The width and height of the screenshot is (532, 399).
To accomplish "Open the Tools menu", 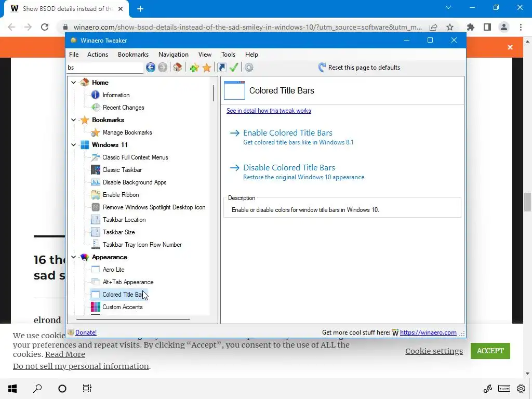I will (x=229, y=54).
